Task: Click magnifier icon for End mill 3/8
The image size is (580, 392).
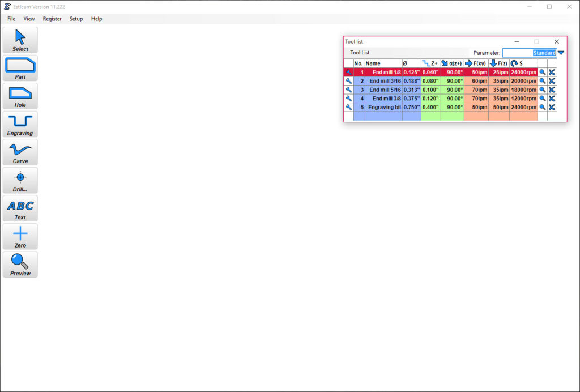Action: (542, 99)
